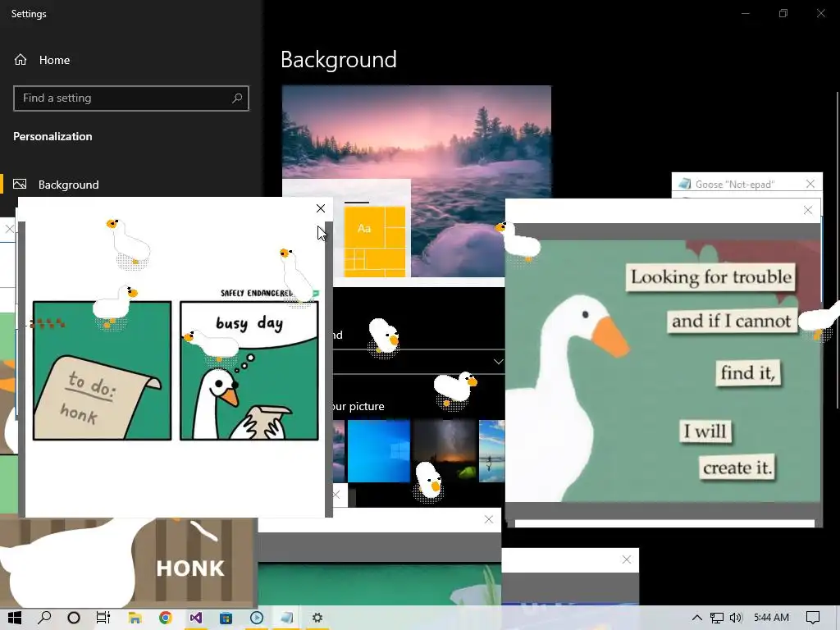Close the busy day comic popup

pyautogui.click(x=321, y=208)
